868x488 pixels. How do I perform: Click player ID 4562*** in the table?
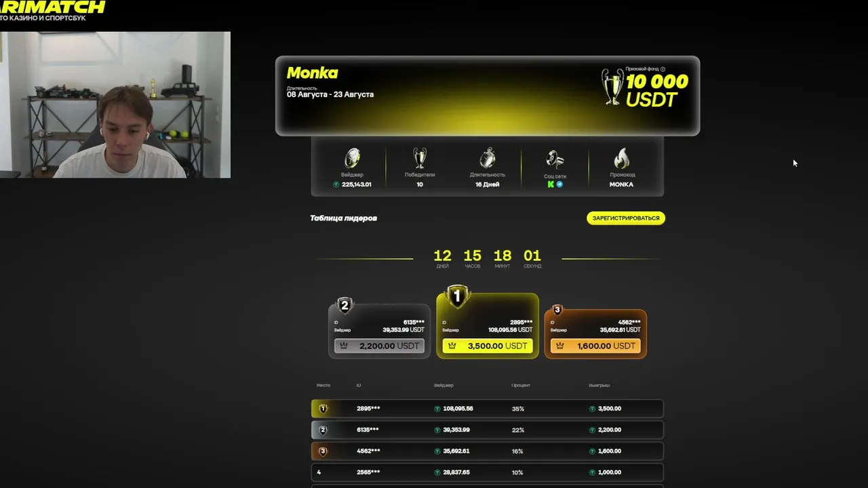point(368,451)
